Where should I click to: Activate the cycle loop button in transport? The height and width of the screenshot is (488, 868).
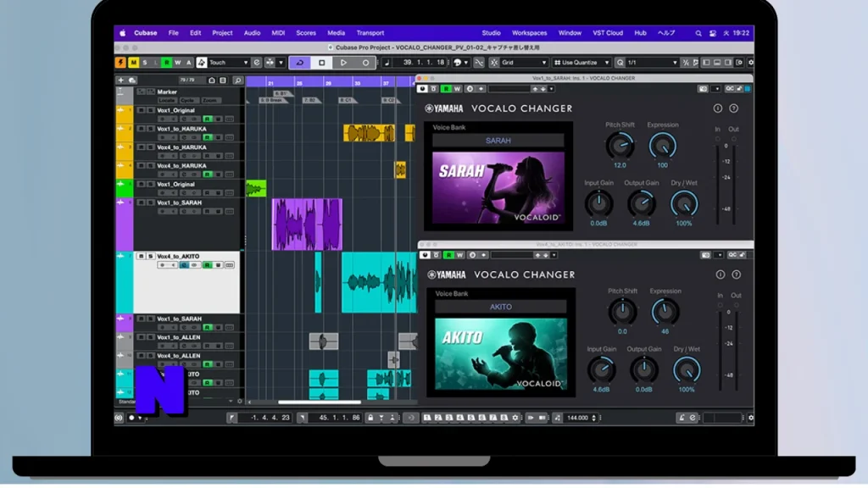tap(299, 63)
